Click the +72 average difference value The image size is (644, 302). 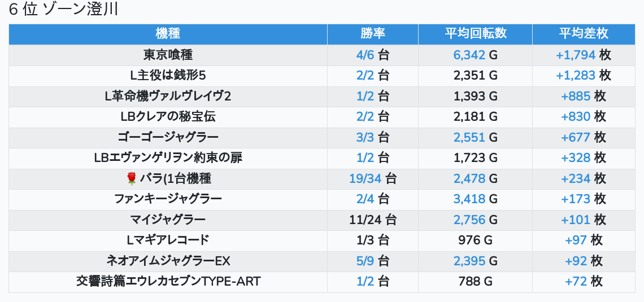(x=576, y=282)
